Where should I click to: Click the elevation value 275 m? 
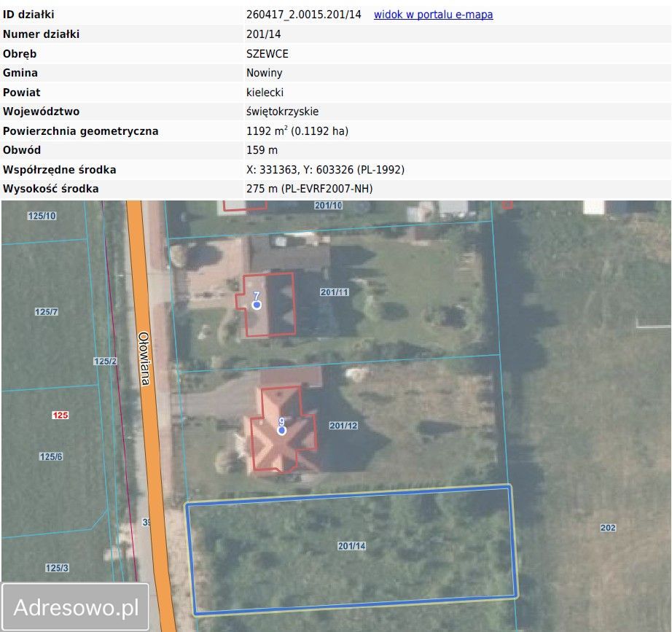310,189
